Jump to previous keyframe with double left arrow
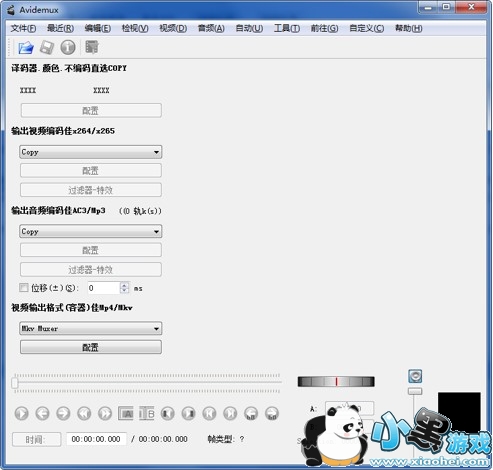 84,414
